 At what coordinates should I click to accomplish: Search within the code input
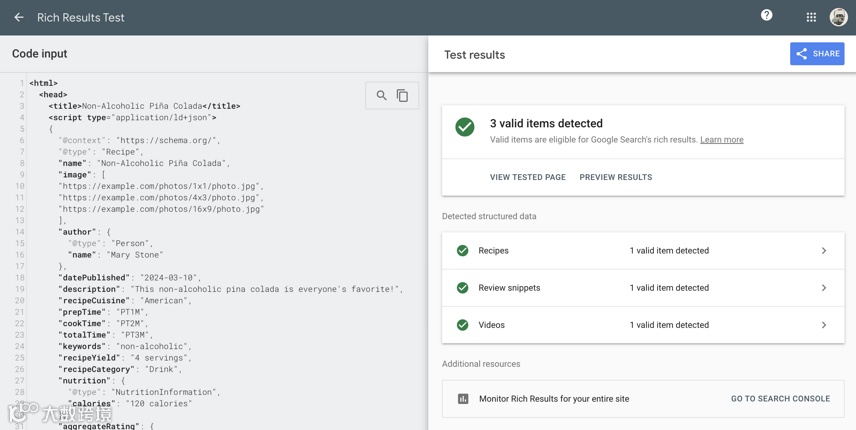[381, 96]
